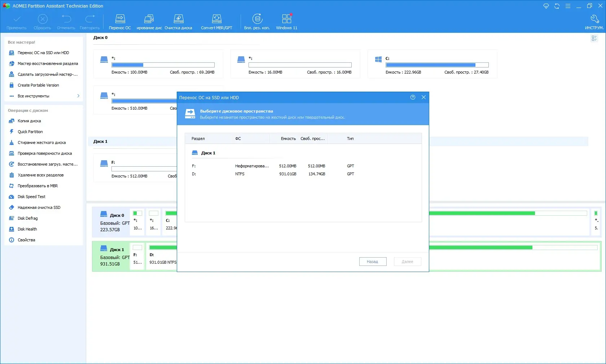The image size is (606, 364).
Task: Toggle the disk view layout icon
Action: (x=594, y=38)
